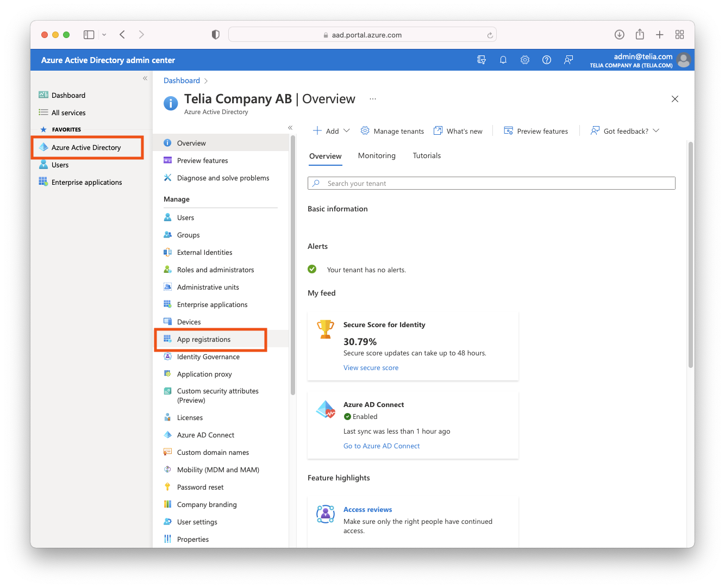725x588 pixels.
Task: Click Manage tenants button
Action: (392, 131)
